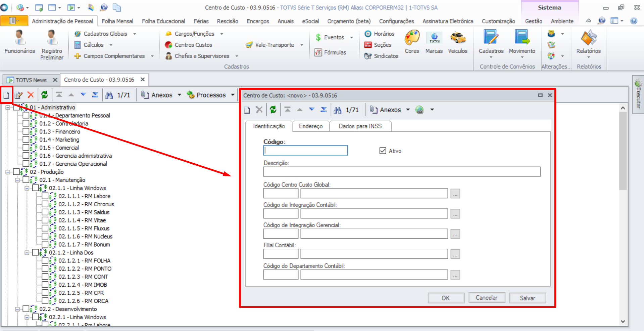Open the Funcionários ribbon icon
Screen dimensions: 644x331
[20, 42]
